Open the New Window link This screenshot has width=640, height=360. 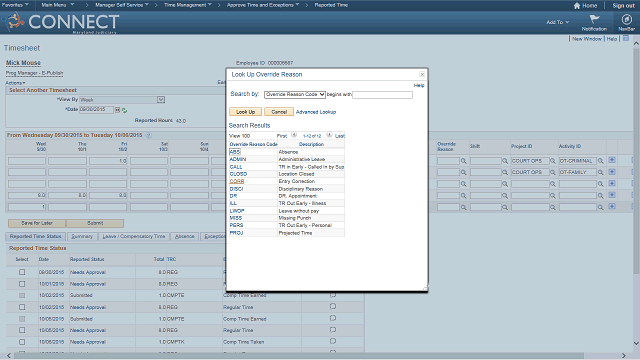tap(587, 39)
